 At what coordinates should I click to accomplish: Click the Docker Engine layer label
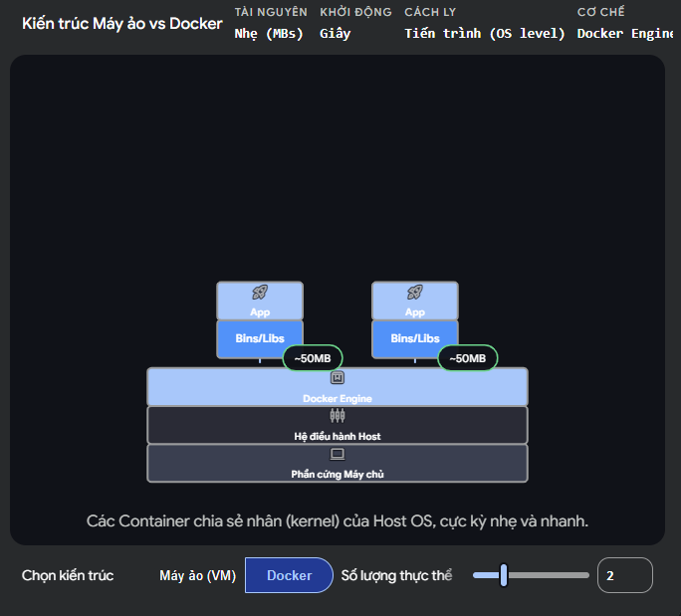coord(338,398)
